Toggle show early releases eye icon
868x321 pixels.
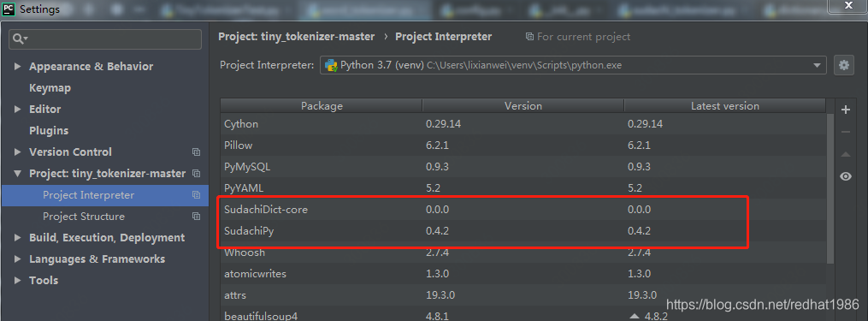click(845, 176)
